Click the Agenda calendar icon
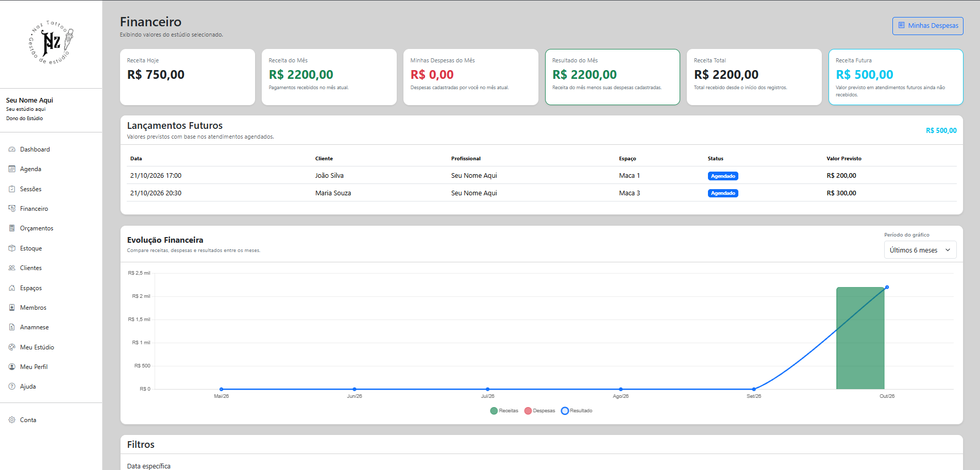This screenshot has height=470, width=980. (x=12, y=169)
